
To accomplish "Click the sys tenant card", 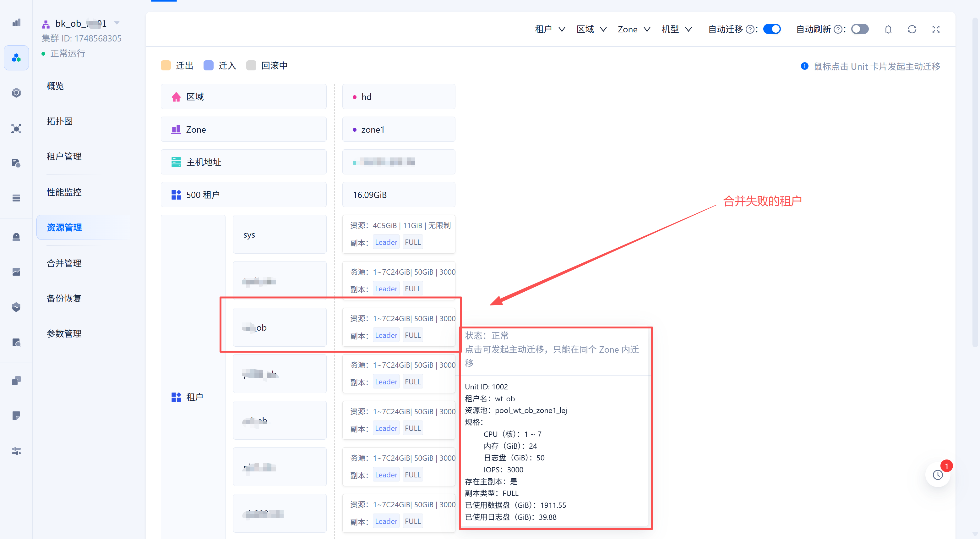I will (x=280, y=234).
